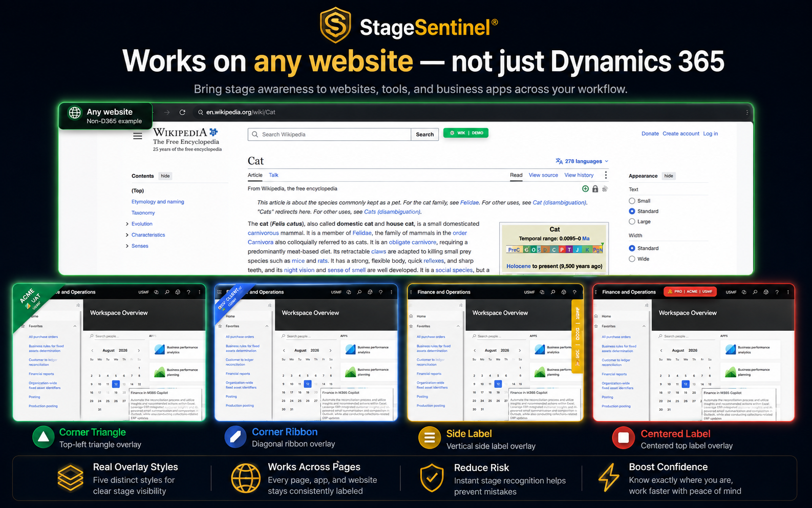Click the browser forward arrow
812x508 pixels.
[x=167, y=112]
